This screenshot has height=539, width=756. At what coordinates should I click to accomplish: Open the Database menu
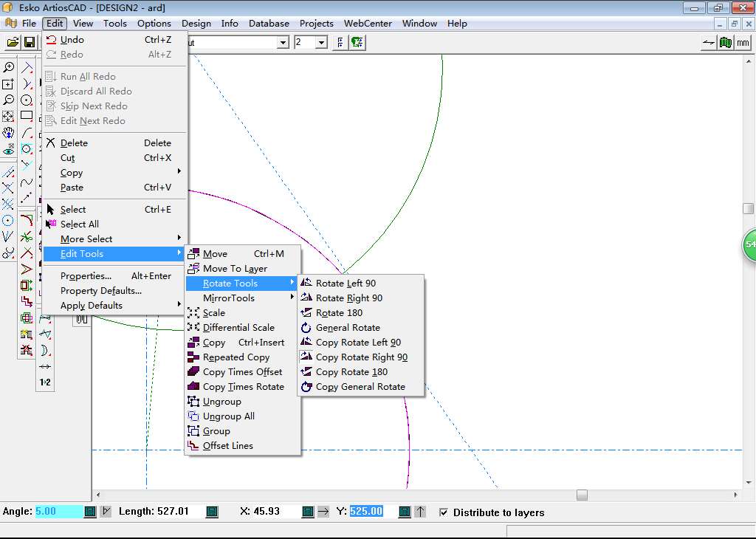(x=269, y=23)
